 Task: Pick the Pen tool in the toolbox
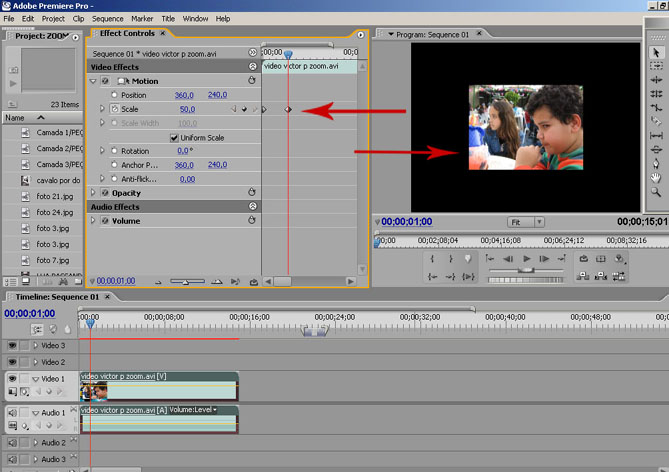point(656,163)
